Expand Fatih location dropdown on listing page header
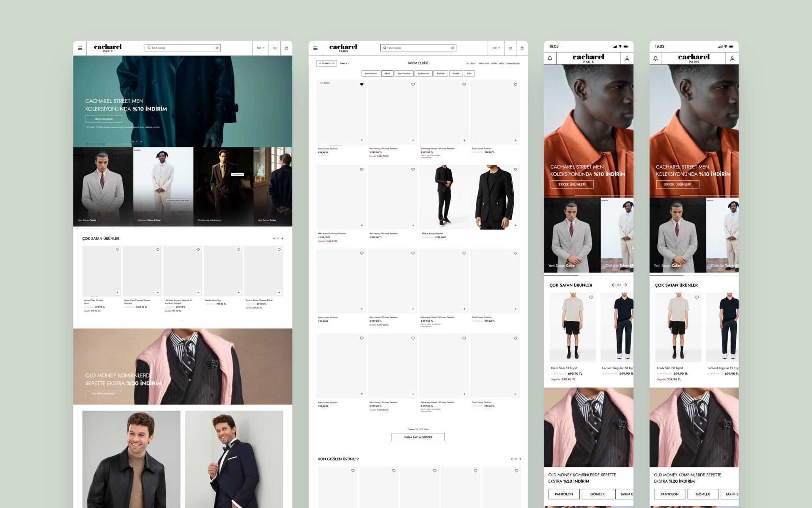The height and width of the screenshot is (508, 812). [496, 48]
